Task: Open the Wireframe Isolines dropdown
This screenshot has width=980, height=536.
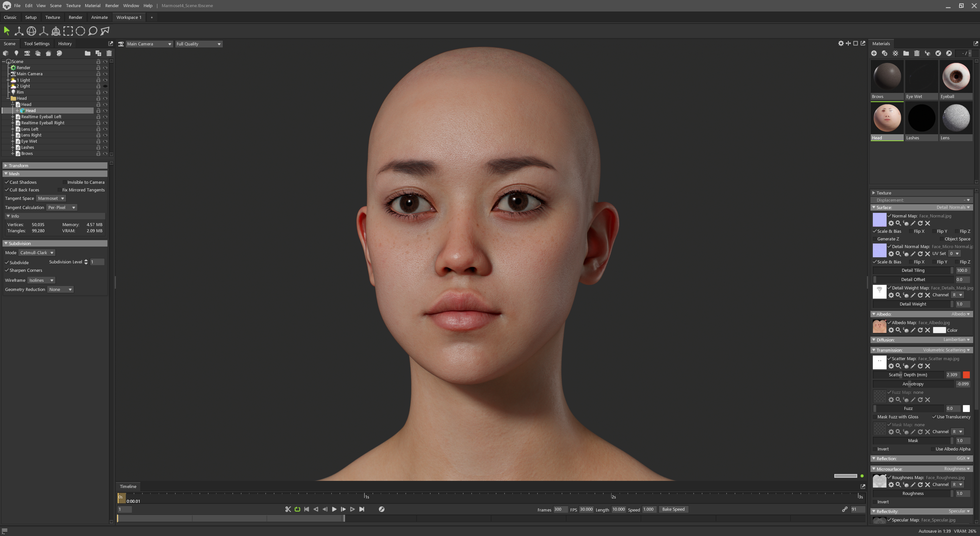Action: [x=41, y=280]
